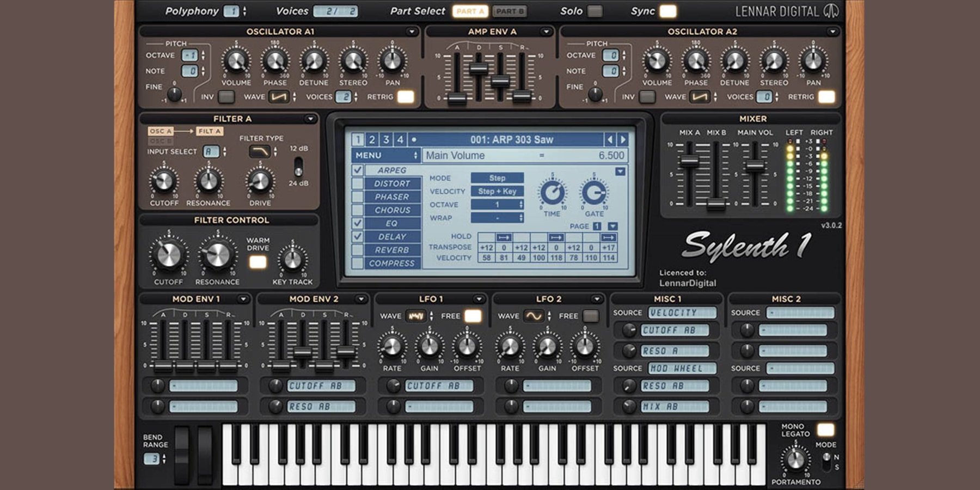Click LFO 2 Offset knob
This screenshot has width=980, height=490.
click(585, 346)
